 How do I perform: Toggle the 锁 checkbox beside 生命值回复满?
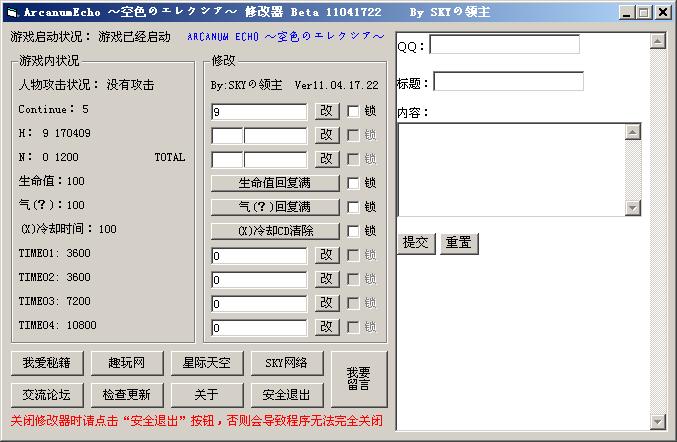[x=353, y=183]
